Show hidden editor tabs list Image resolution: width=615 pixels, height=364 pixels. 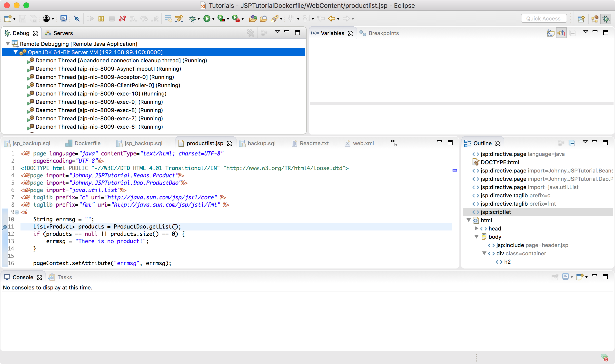(x=394, y=143)
